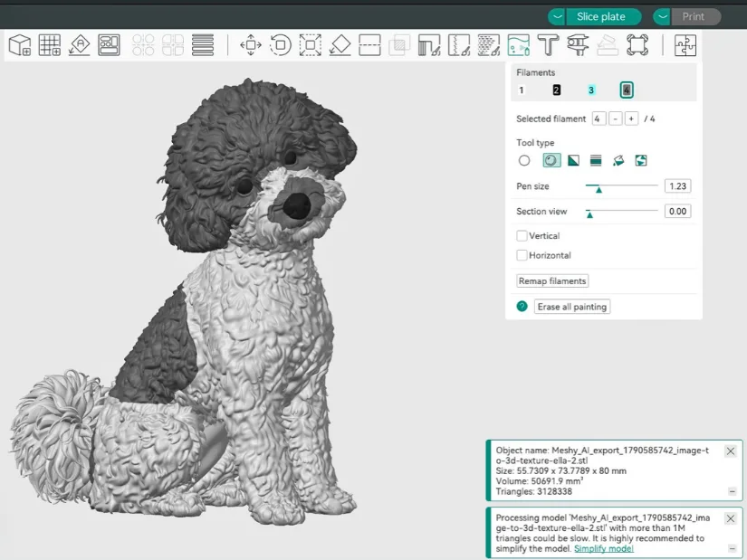Click the painting help question mark icon
The height and width of the screenshot is (560, 747).
tap(522, 306)
